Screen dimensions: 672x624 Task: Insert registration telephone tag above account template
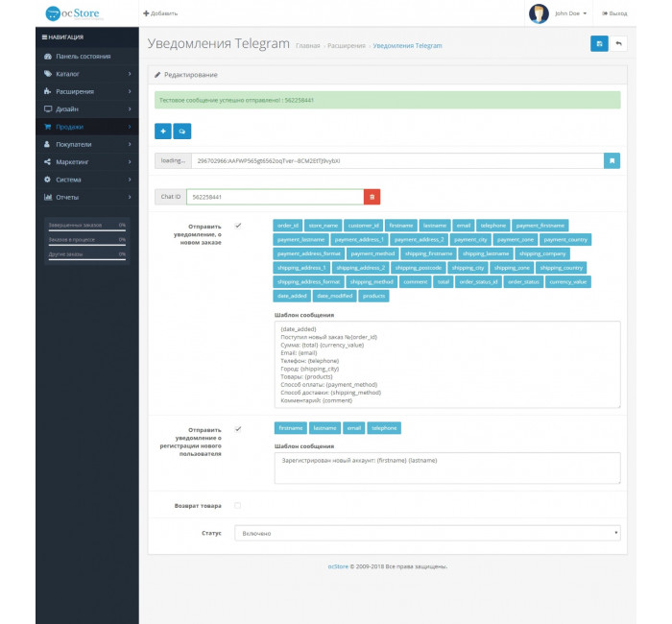[x=384, y=428]
